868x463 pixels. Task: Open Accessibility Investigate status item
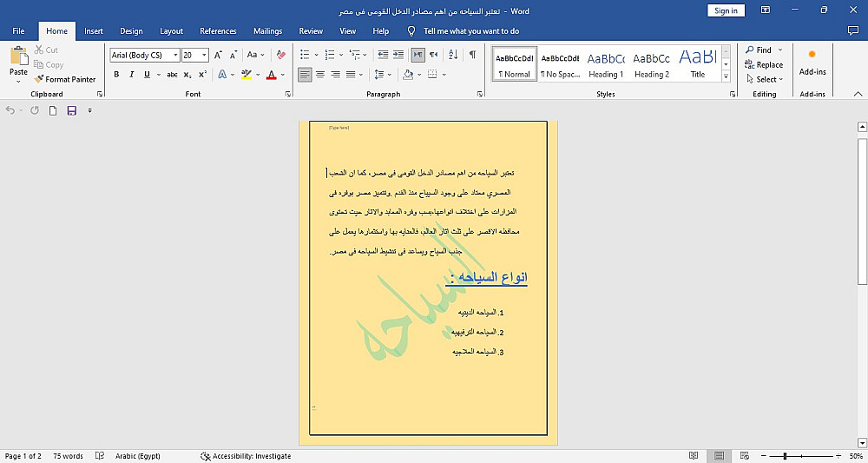(246, 456)
